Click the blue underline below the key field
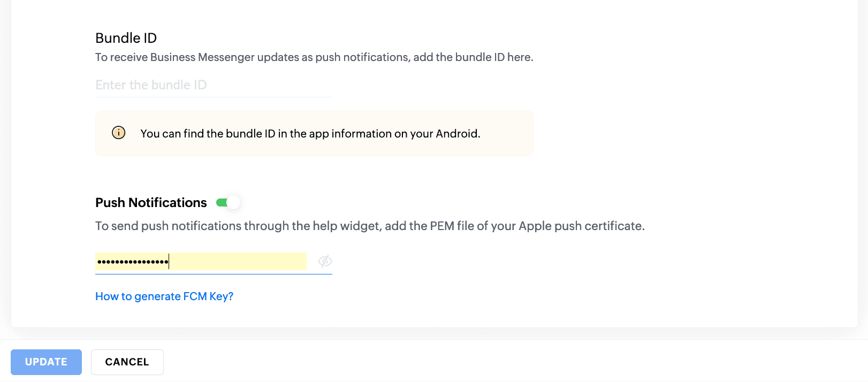Image resolution: width=868 pixels, height=382 pixels. pyautogui.click(x=213, y=274)
